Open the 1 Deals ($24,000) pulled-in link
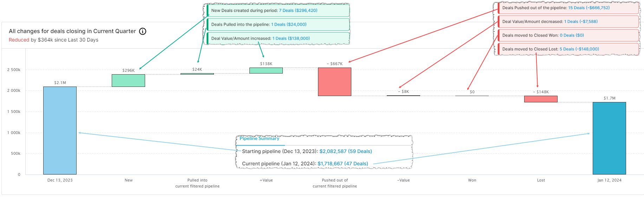The image size is (644, 197). tap(289, 25)
